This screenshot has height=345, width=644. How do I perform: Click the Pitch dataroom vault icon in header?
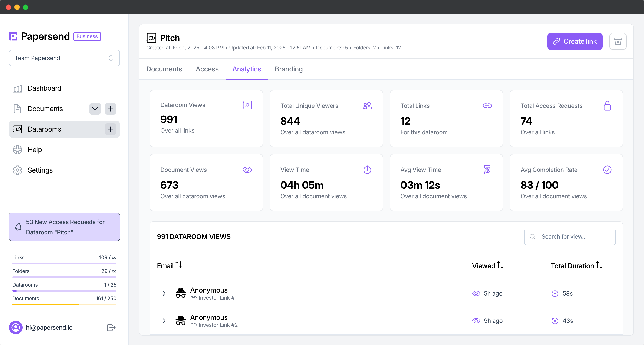[x=151, y=38]
